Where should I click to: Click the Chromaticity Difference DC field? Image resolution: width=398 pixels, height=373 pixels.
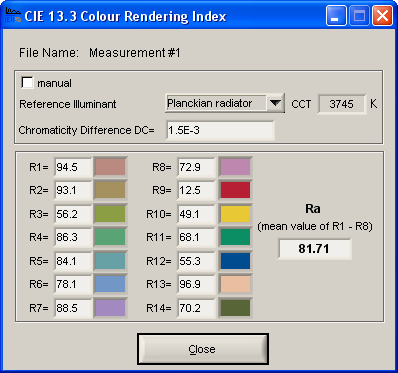point(220,130)
